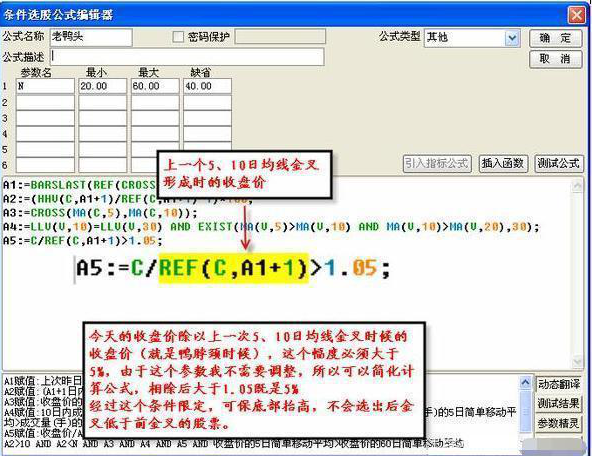Viewport: 593px width, 456px height.
Task: Click the 测试结果 button
Action: tap(559, 403)
